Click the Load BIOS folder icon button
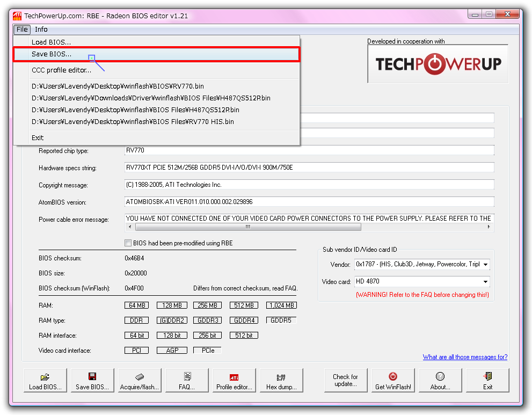 point(45,380)
